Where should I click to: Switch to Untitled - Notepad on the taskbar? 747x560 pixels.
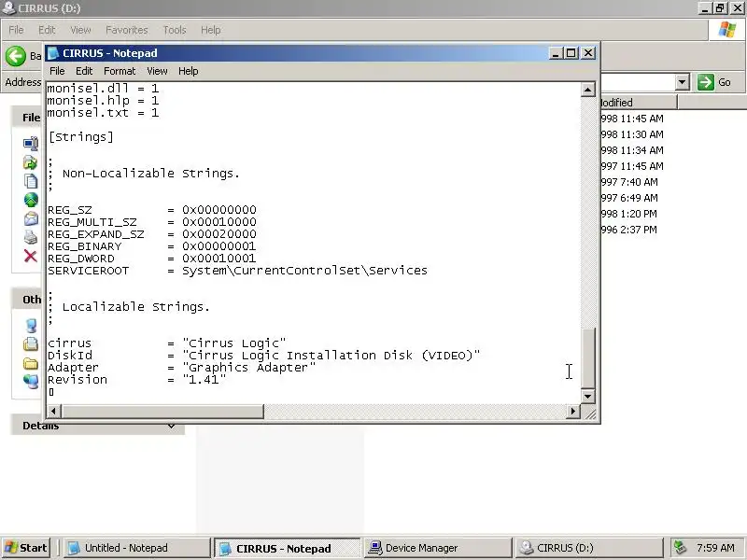(137, 548)
